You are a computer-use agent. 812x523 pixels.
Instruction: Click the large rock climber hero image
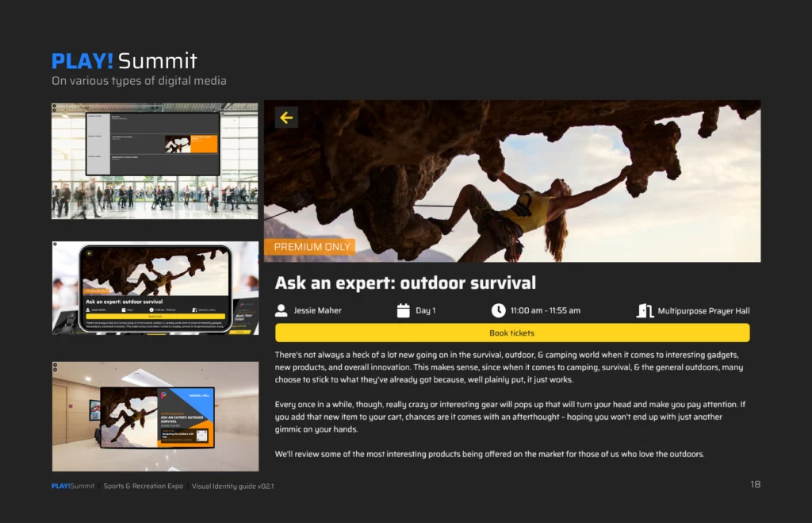tap(512, 181)
